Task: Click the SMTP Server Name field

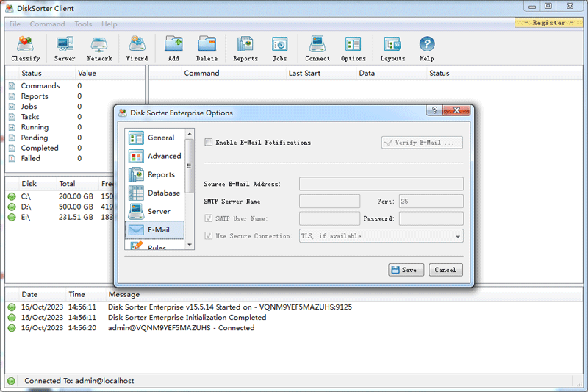Action: (x=329, y=201)
